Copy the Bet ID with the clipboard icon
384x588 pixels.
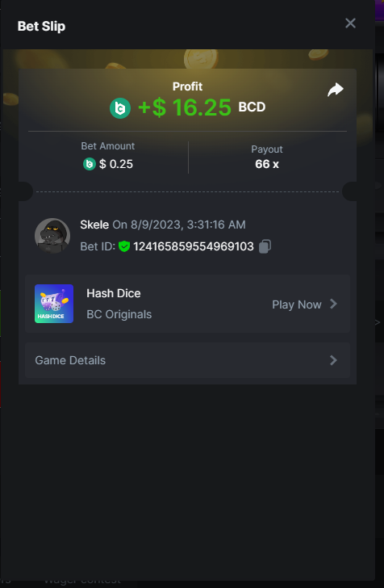coord(265,246)
